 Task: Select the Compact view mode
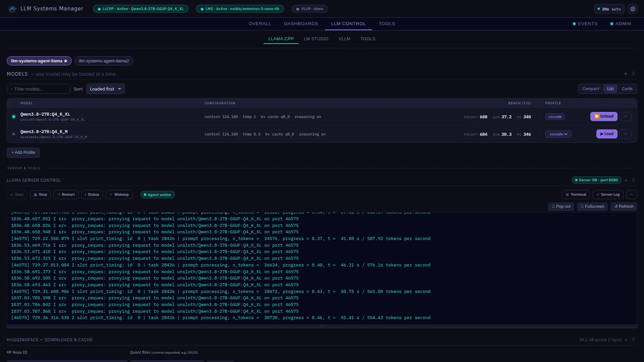tap(591, 89)
